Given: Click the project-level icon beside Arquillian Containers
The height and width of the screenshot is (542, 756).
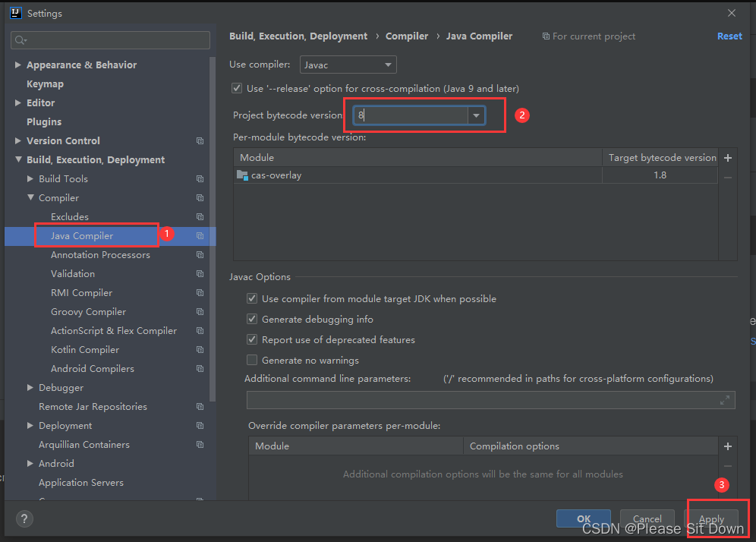Looking at the screenshot, I should click(200, 445).
